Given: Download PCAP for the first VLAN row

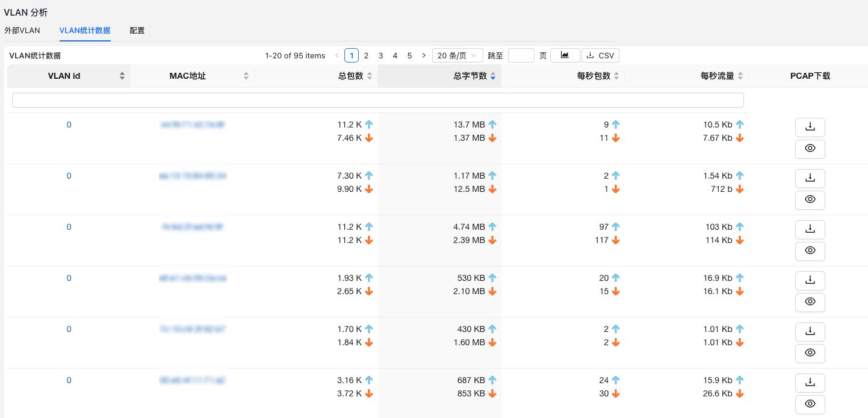Looking at the screenshot, I should [810, 127].
